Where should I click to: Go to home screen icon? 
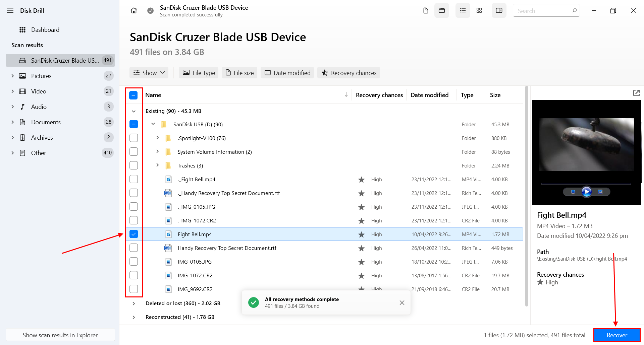tap(134, 11)
